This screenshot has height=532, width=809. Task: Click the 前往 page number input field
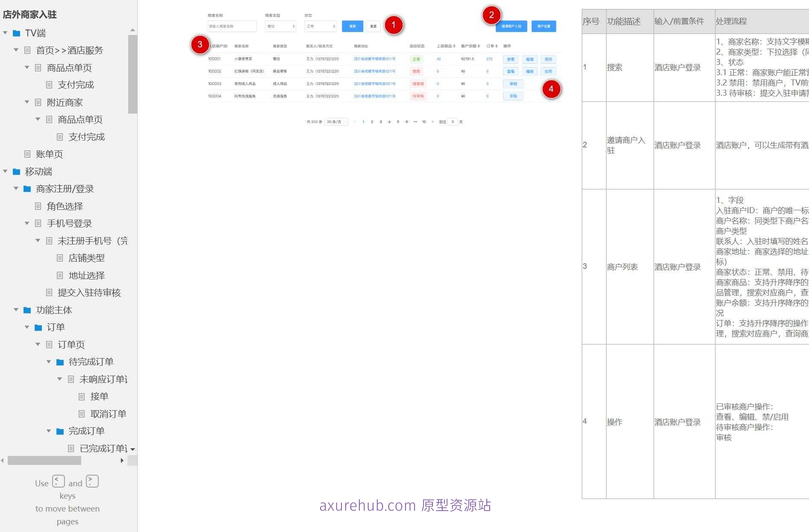(453, 121)
